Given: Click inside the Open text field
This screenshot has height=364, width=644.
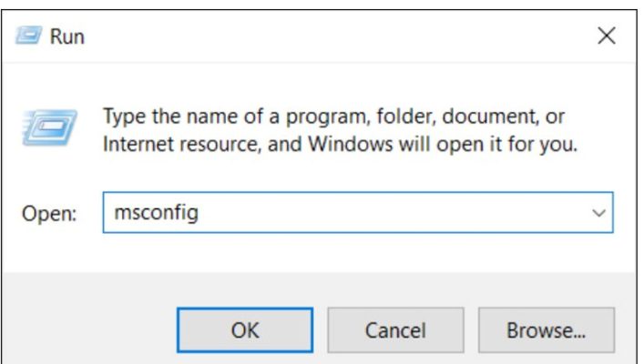Looking at the screenshot, I should click(358, 213).
